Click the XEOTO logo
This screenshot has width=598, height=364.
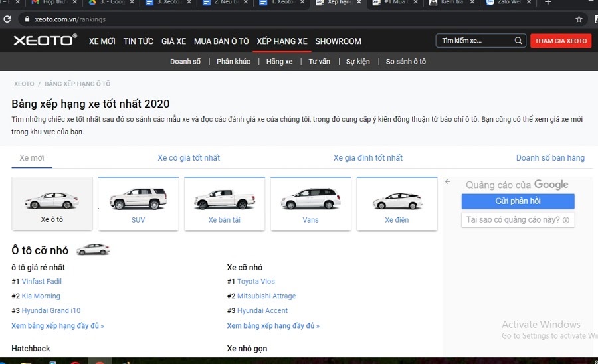[x=45, y=41]
